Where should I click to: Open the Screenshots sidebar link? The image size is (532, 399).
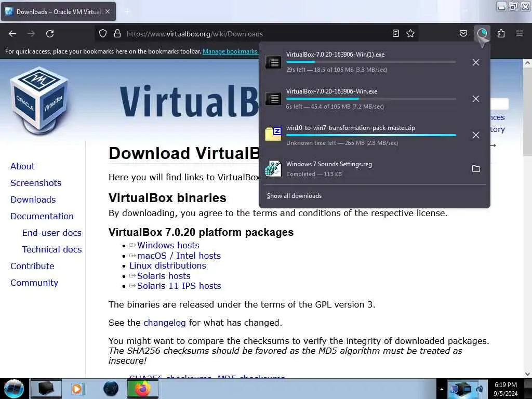pos(36,183)
